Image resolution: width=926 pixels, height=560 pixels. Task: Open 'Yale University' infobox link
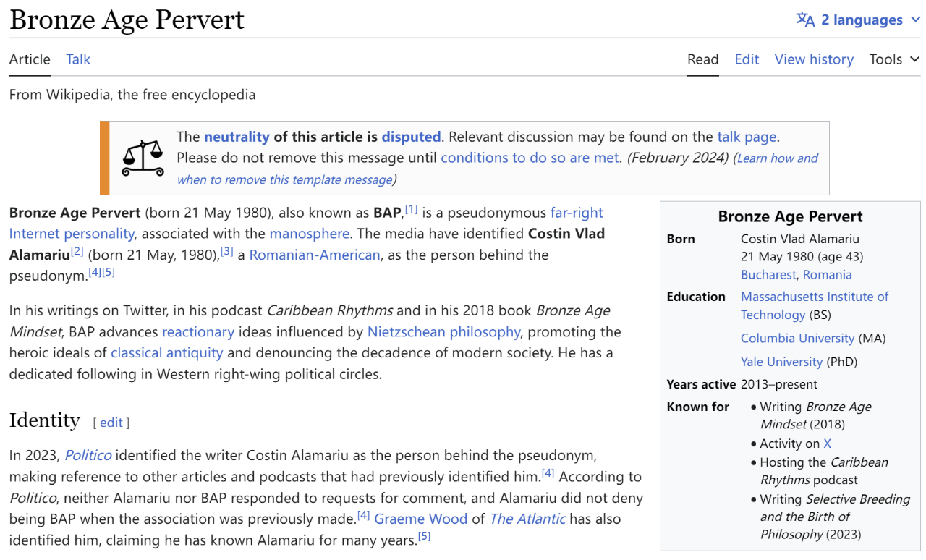point(781,362)
